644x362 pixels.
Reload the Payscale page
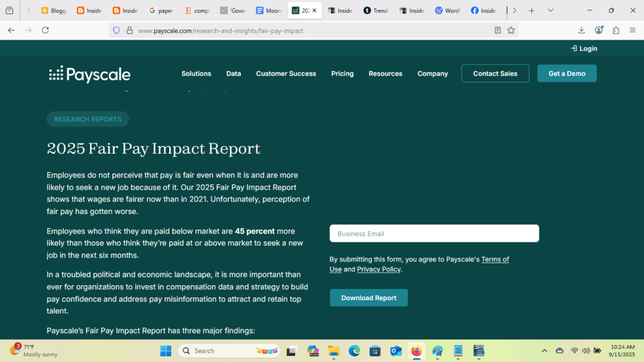pos(45,30)
